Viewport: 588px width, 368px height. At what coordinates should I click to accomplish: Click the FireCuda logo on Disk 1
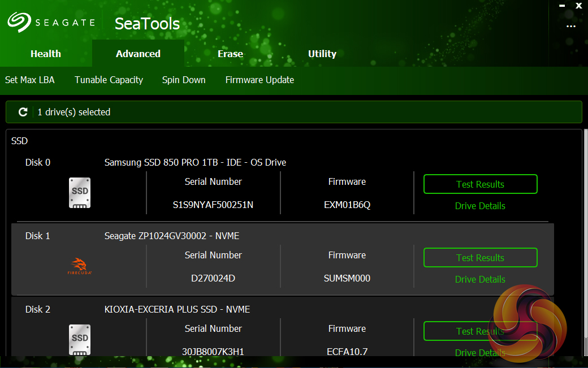coord(80,266)
